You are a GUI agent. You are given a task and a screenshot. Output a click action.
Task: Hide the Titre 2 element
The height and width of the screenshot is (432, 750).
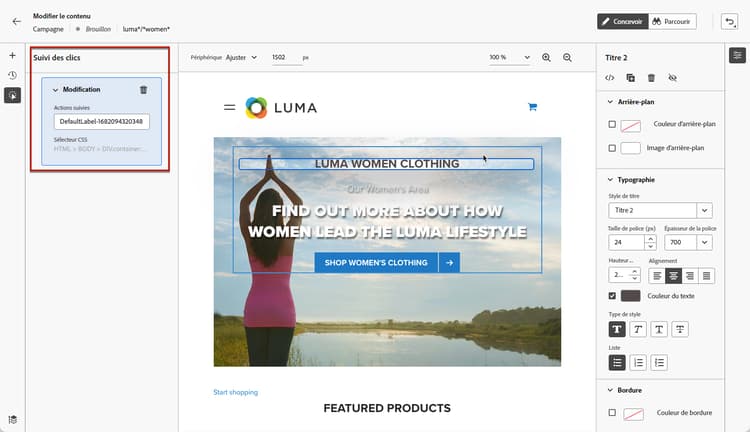(x=673, y=78)
